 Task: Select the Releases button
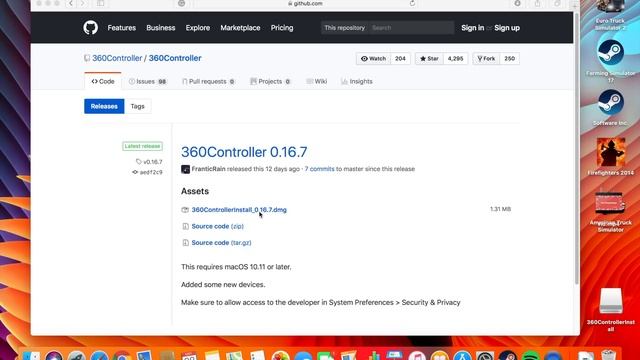[104, 106]
